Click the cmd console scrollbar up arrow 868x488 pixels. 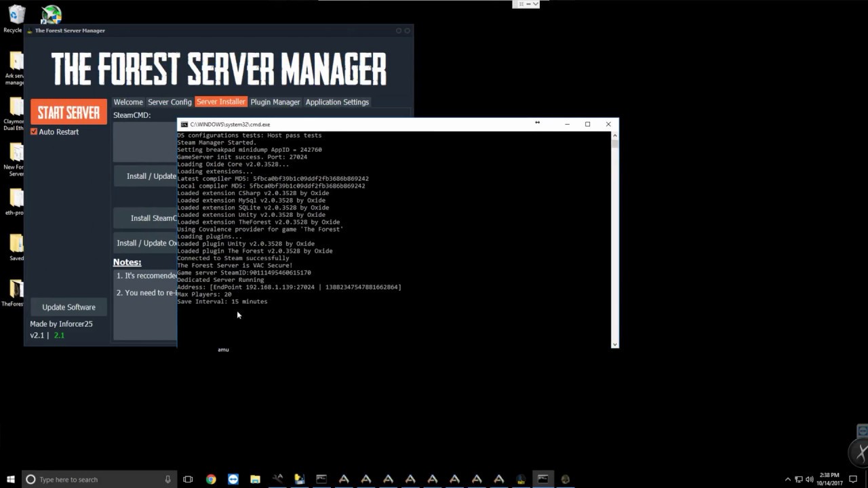pos(614,135)
